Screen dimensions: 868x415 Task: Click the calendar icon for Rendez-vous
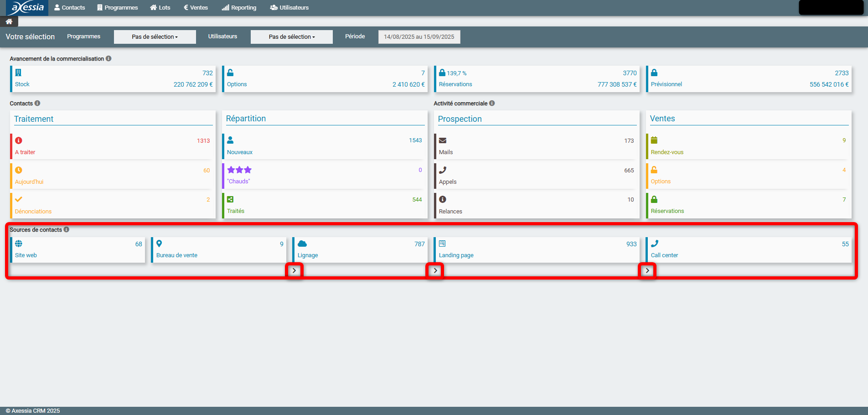coord(654,140)
